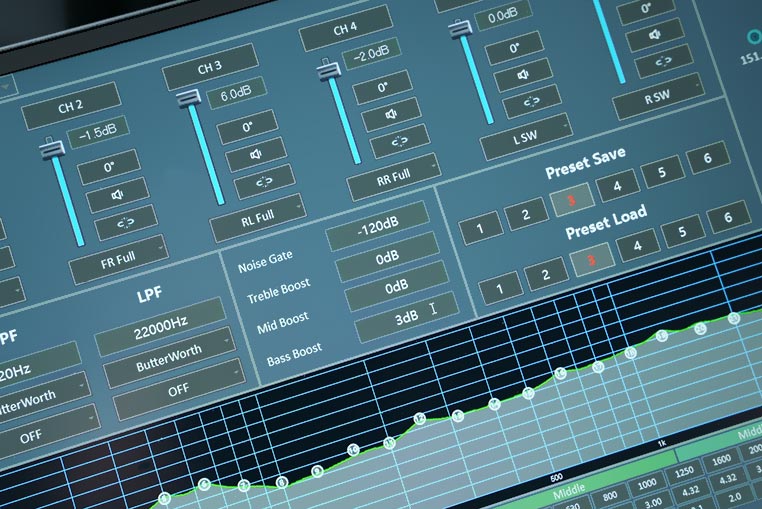
Task: Click the CH 4 volume fader handle
Action: (x=328, y=70)
